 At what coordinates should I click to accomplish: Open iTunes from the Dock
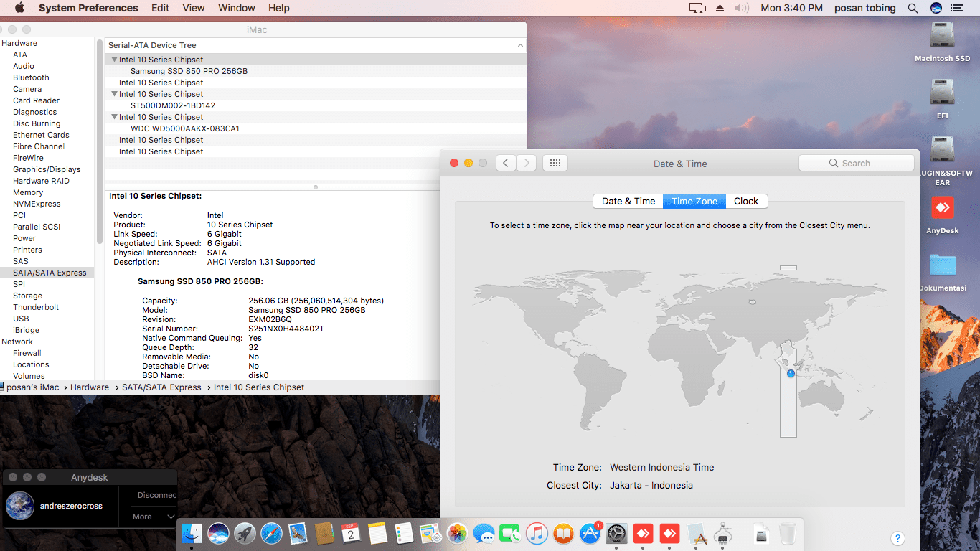[x=537, y=533]
